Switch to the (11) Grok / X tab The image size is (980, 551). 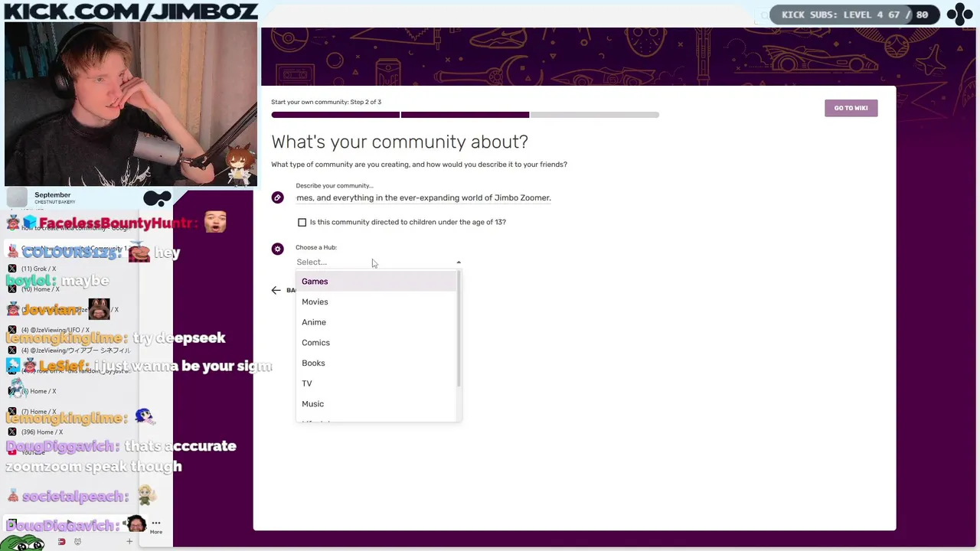point(38,269)
